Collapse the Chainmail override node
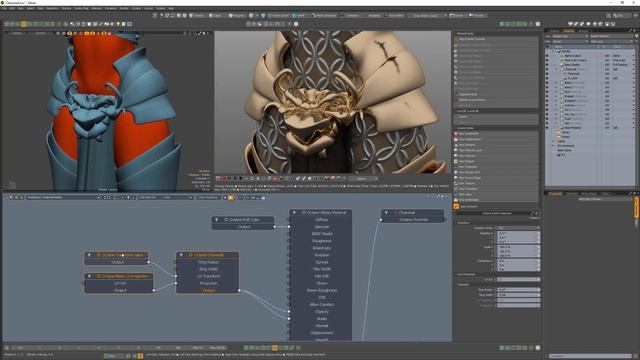The height and width of the screenshot is (360, 640). [x=386, y=213]
